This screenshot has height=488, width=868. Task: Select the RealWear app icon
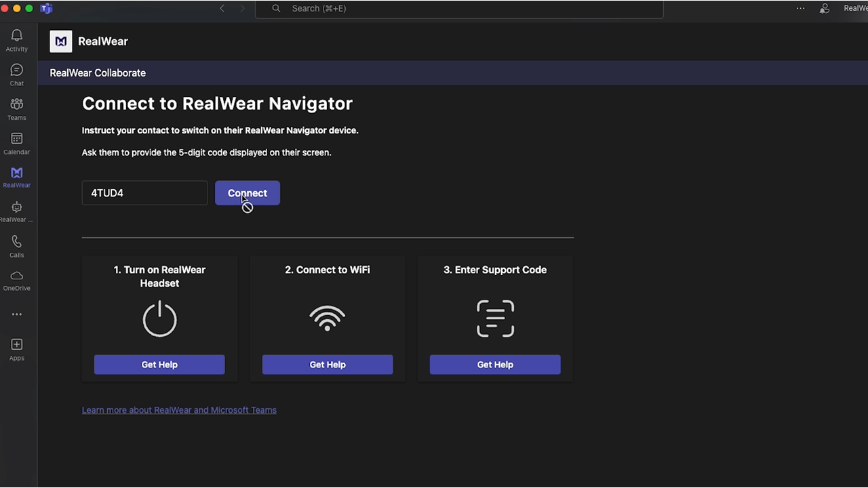coord(17,177)
